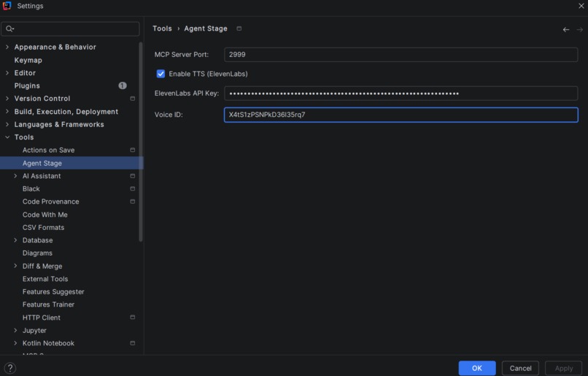Click project icon beside AI Assistant

tap(132, 176)
